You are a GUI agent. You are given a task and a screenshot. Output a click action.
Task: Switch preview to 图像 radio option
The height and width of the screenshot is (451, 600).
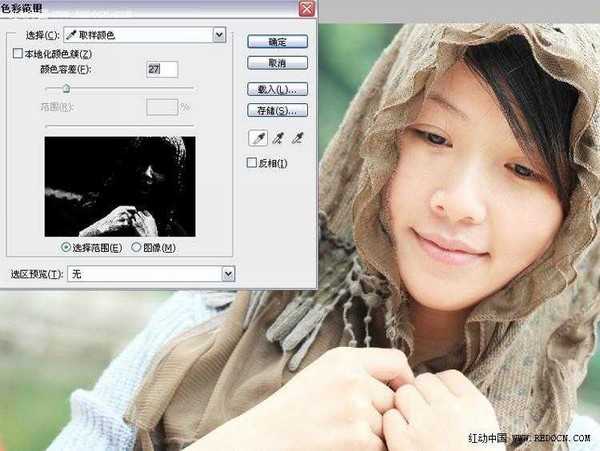coord(137,247)
